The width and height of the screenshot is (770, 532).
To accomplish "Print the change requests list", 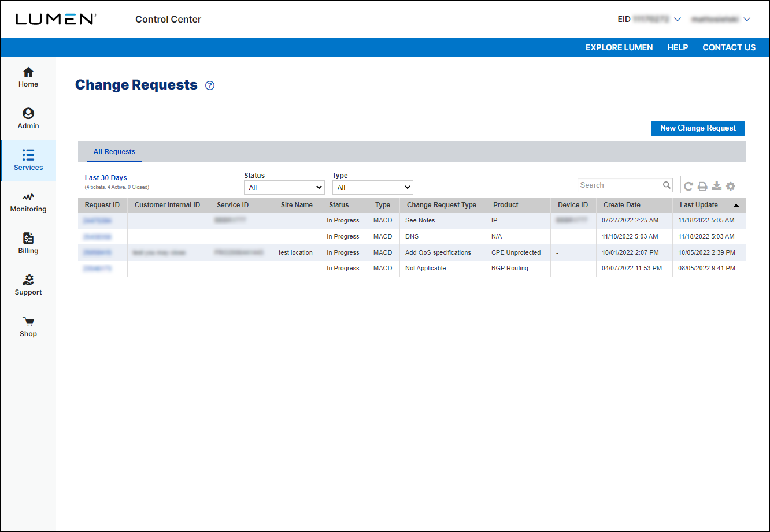I will [702, 186].
